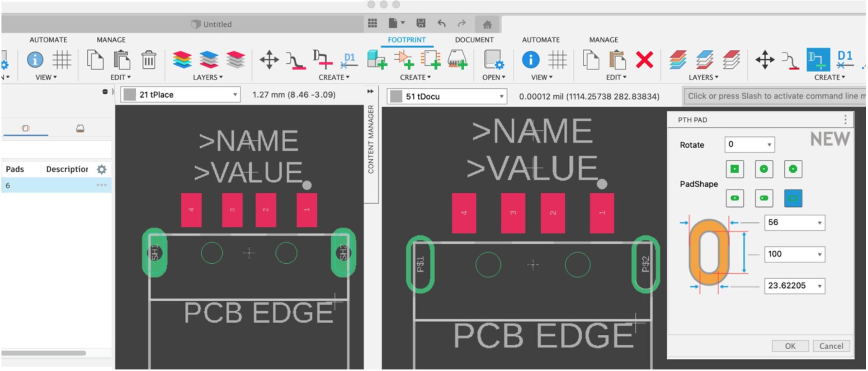Switch to the DOCUMENT ribbon tab
This screenshot has height=371, width=868.
click(474, 40)
